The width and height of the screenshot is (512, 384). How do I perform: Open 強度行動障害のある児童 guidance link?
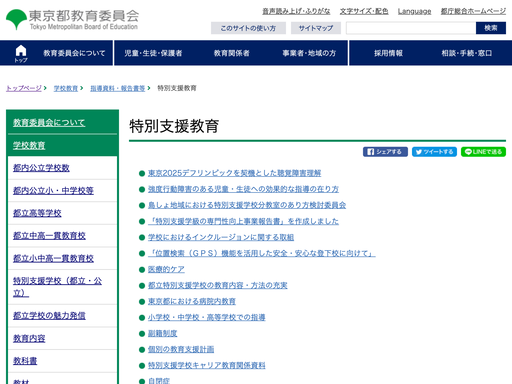tap(243, 189)
